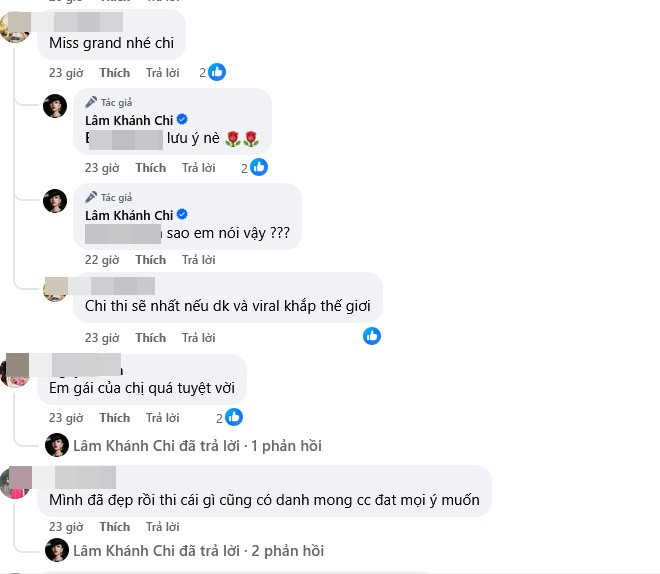
Task: Click Trả lời under "Mình đã đẹp rồi" comment
Action: click(162, 527)
